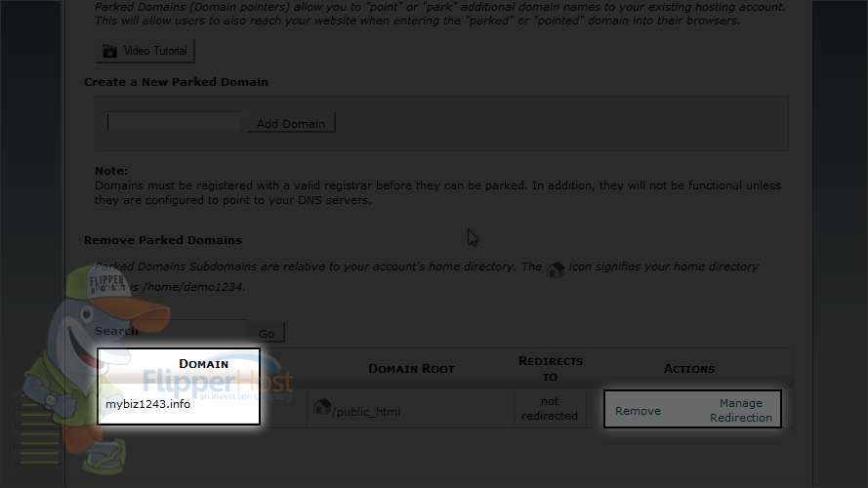Click the /public_html domain root link
868x488 pixels.
point(366,412)
